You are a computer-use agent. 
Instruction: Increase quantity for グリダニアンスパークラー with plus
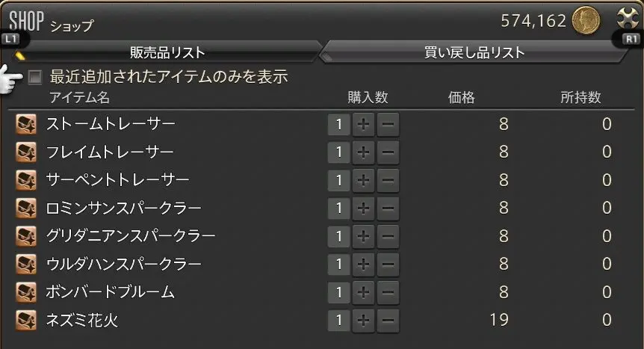point(363,236)
